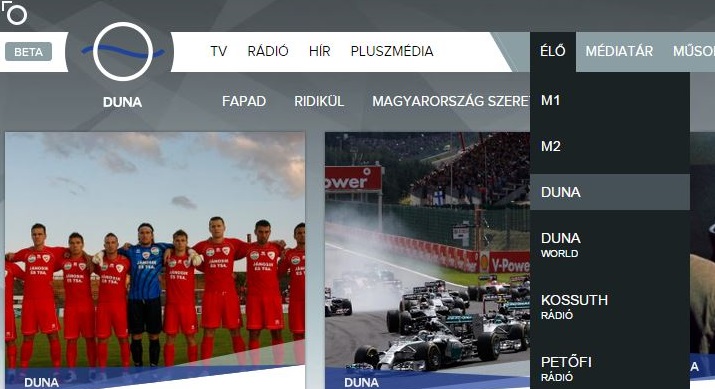Click the circle icon in top-left corner

pyautogui.click(x=15, y=13)
